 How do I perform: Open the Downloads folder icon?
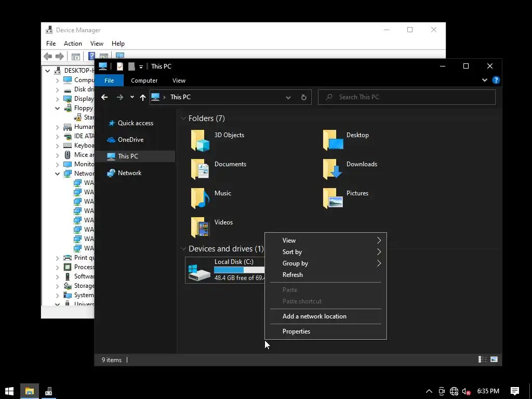tap(332, 169)
